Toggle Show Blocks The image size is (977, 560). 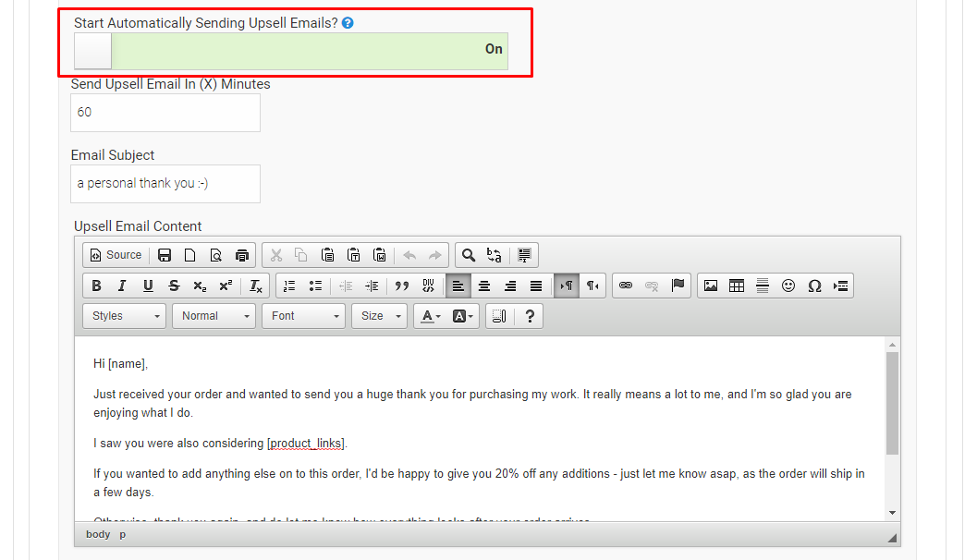[x=499, y=316]
